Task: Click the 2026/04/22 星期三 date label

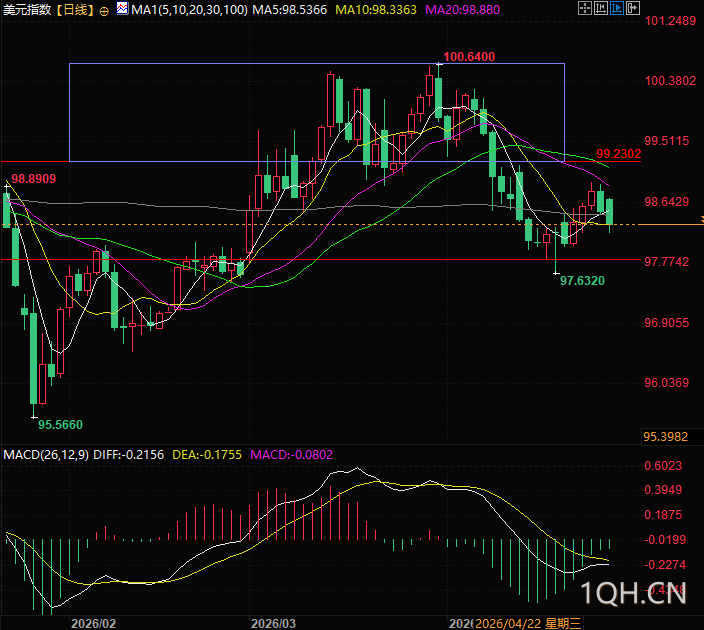Action: 528,623
